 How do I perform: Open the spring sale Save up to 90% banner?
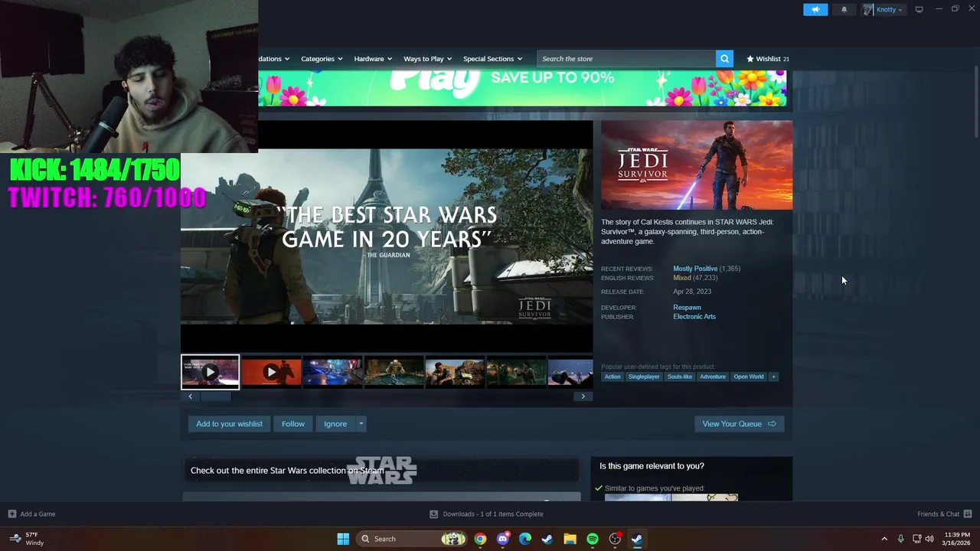(522, 88)
